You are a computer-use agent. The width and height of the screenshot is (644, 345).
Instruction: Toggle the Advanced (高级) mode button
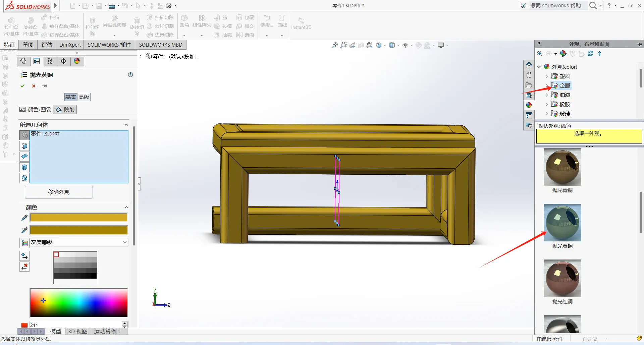pos(84,97)
